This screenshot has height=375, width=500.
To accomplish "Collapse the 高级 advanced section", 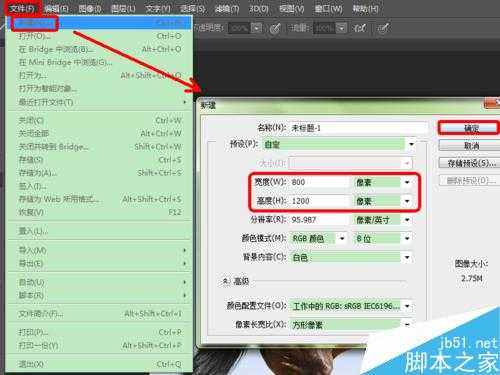I will 226,281.
